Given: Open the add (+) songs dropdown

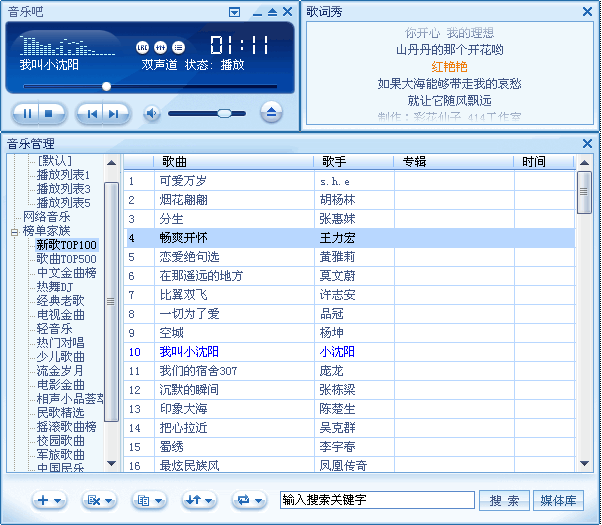Looking at the screenshot, I should pos(49,500).
